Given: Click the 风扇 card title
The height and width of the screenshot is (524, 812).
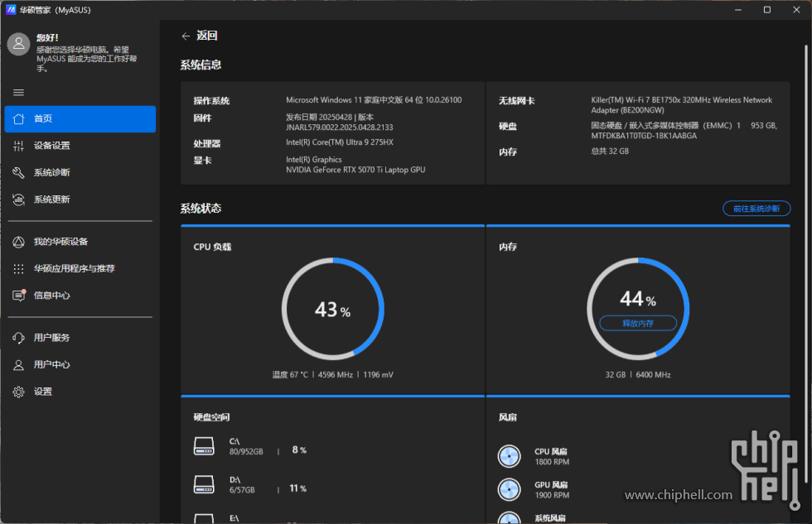Looking at the screenshot, I should (x=508, y=417).
